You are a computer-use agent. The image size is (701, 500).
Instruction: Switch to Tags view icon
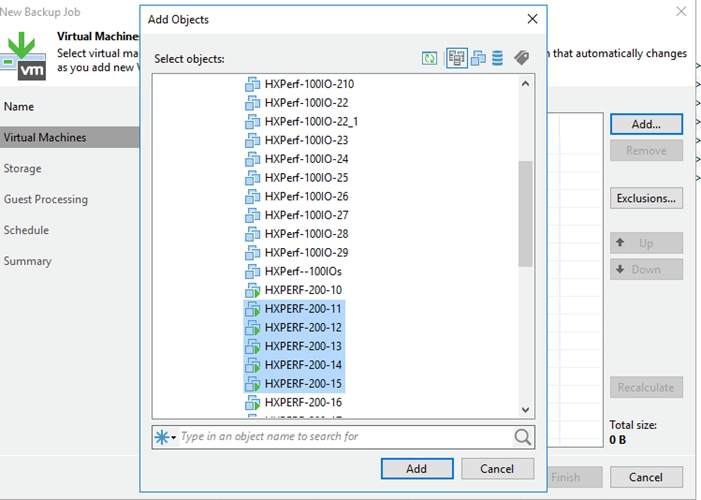(x=521, y=58)
